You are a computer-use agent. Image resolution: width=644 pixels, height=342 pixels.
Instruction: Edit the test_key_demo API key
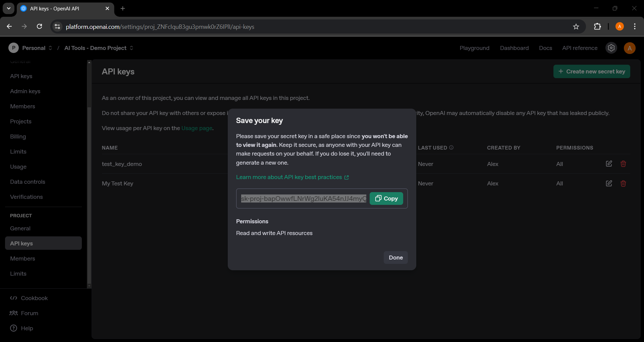(x=609, y=164)
